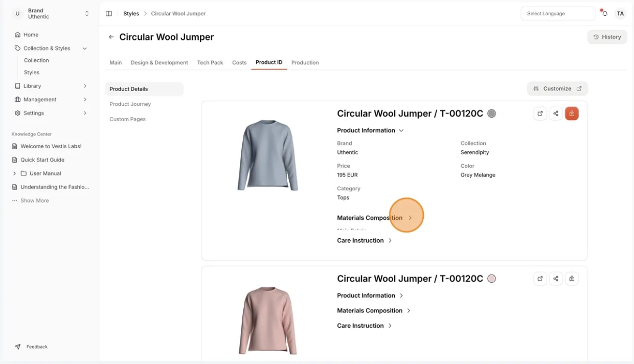Click the Serendipity collection value

pyautogui.click(x=474, y=152)
